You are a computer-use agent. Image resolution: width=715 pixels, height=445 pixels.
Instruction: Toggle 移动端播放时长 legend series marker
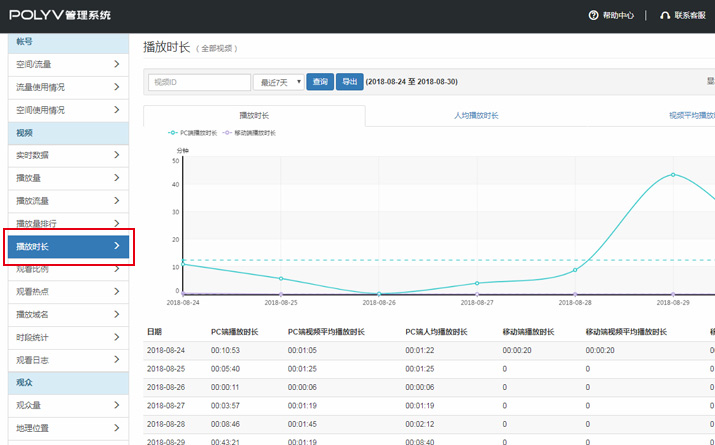click(228, 132)
